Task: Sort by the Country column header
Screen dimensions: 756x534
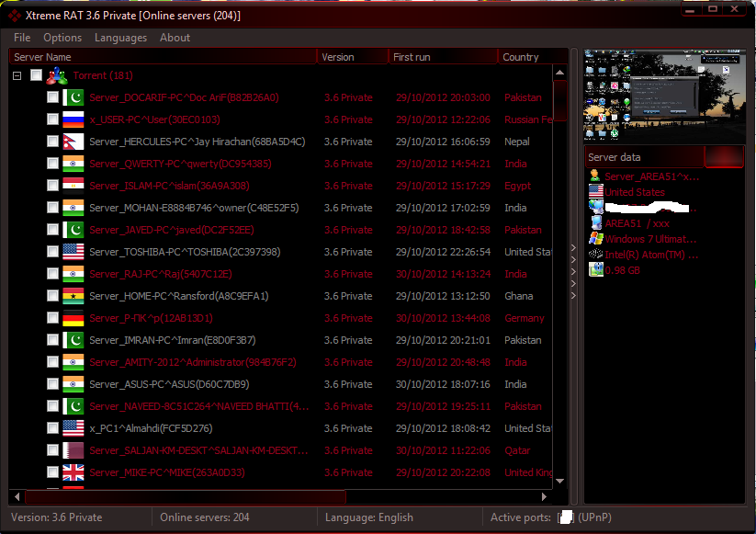Action: point(533,57)
